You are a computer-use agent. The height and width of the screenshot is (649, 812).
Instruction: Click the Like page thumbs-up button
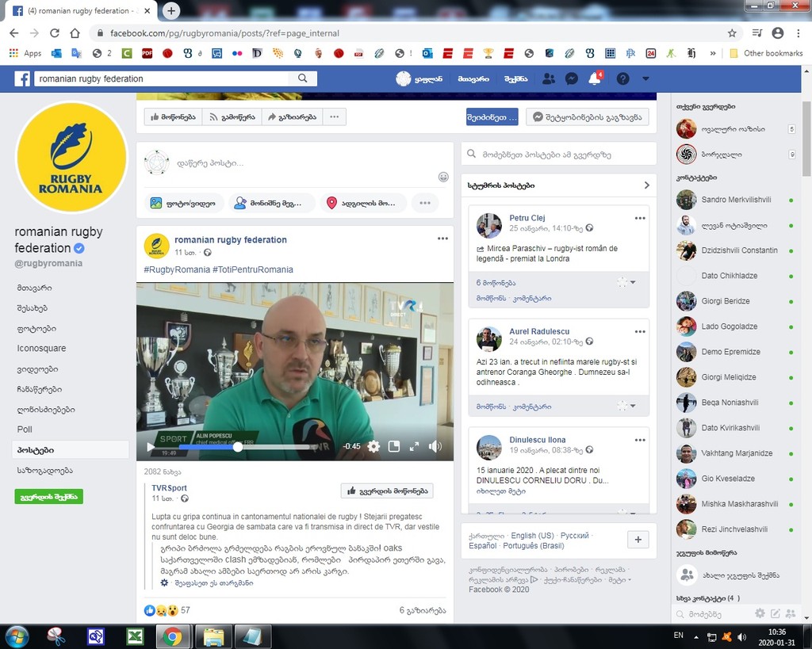pos(173,117)
